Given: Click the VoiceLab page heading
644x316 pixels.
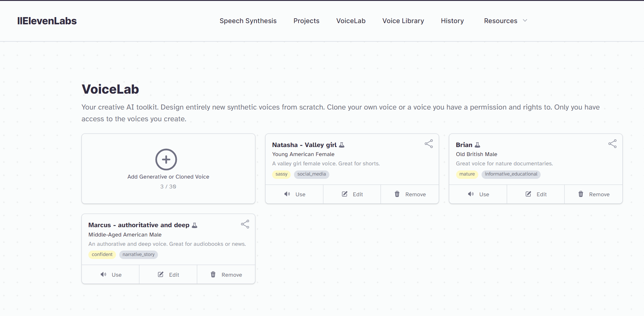Looking at the screenshot, I should point(110,89).
